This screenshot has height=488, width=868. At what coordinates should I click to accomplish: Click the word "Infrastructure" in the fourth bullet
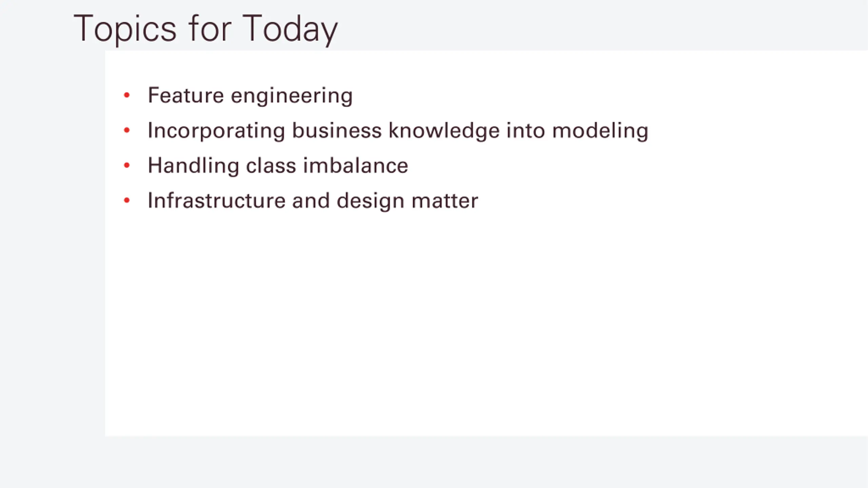click(x=216, y=201)
